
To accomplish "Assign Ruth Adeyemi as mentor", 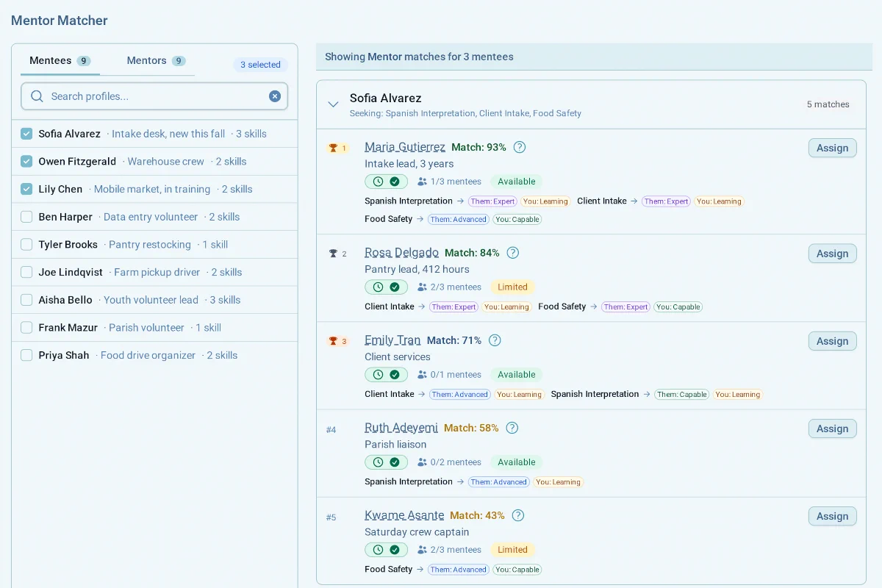I will click(x=833, y=429).
